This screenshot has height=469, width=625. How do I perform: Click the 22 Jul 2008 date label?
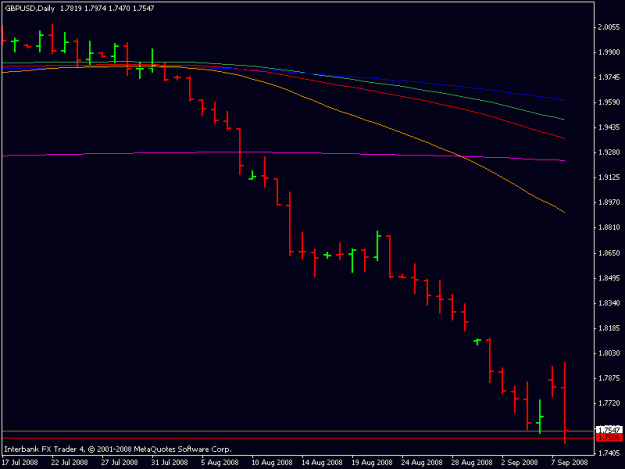pyautogui.click(x=69, y=462)
